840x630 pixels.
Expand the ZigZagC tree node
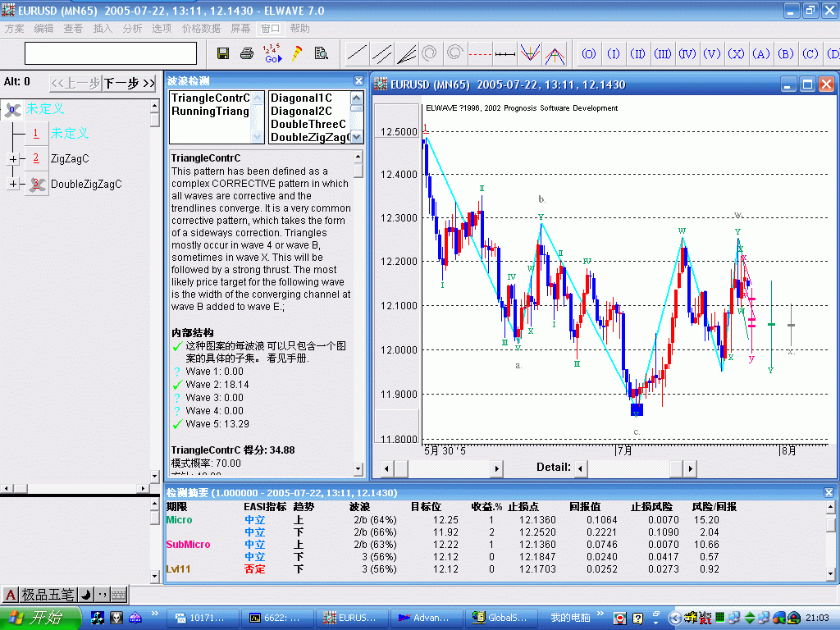(x=13, y=159)
